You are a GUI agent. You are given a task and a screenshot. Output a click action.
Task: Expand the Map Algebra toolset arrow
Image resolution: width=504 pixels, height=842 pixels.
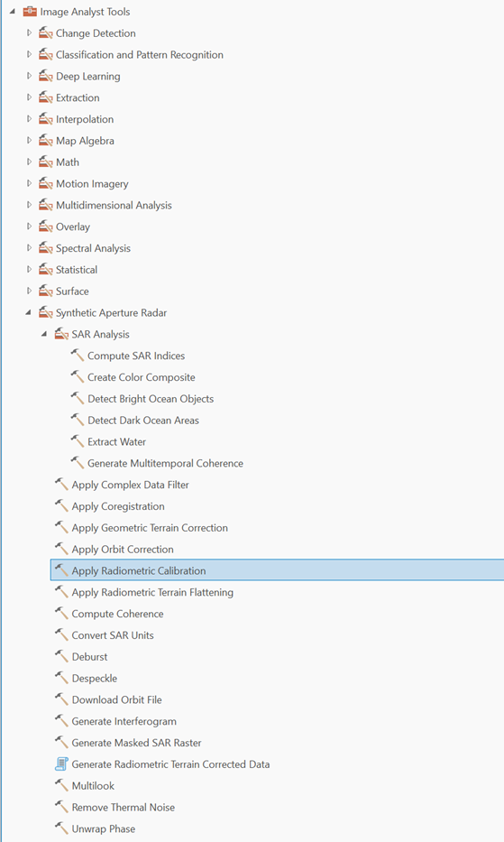tap(29, 140)
